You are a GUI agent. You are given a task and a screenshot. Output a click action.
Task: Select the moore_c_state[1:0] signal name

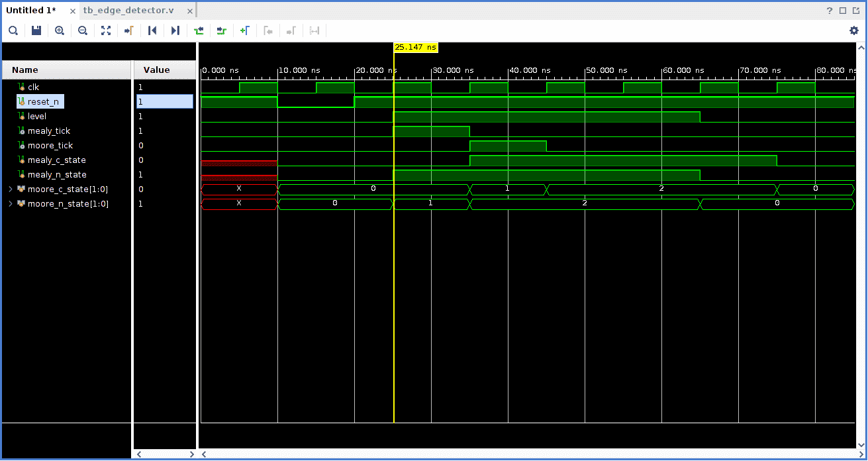point(68,189)
